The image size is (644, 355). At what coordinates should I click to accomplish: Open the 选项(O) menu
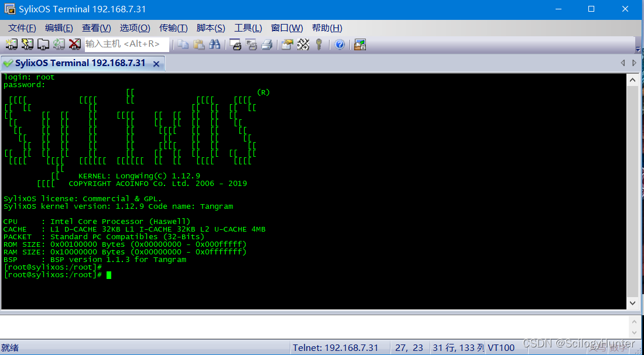click(x=135, y=28)
